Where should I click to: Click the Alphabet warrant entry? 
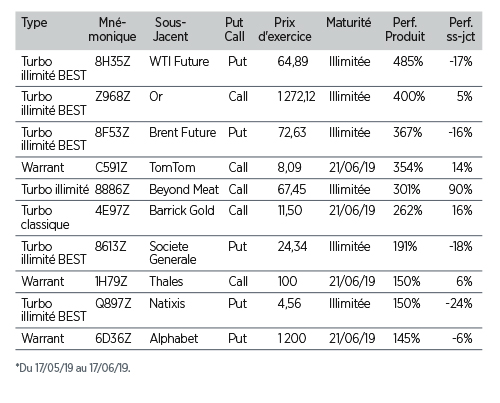point(249,339)
